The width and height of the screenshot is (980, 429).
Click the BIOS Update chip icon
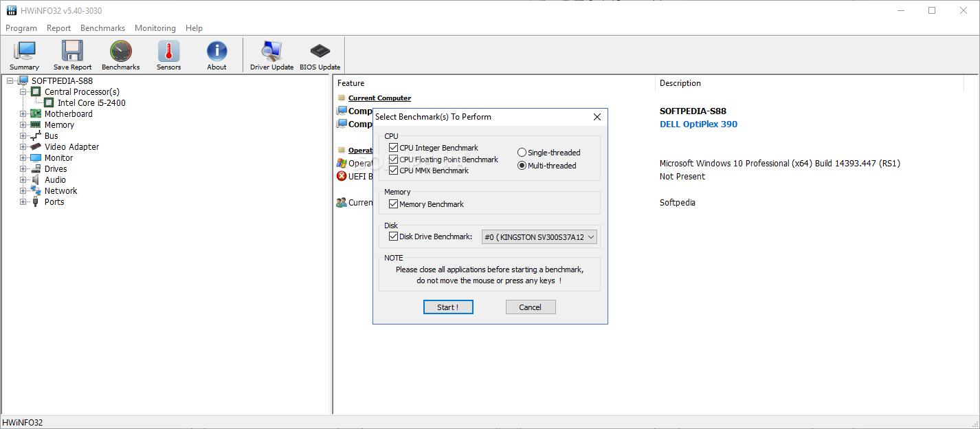pyautogui.click(x=320, y=55)
